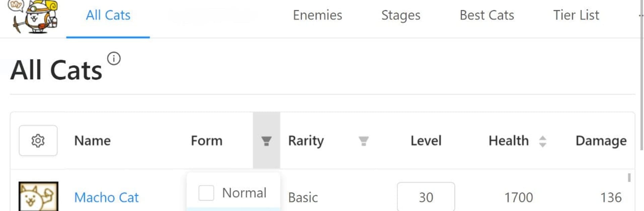Sort by Health using arrows
644x211 pixels.
pos(543,141)
